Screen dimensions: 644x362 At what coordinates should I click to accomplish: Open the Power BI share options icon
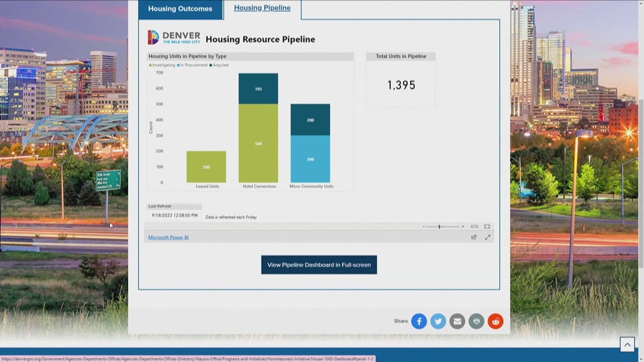(x=473, y=237)
